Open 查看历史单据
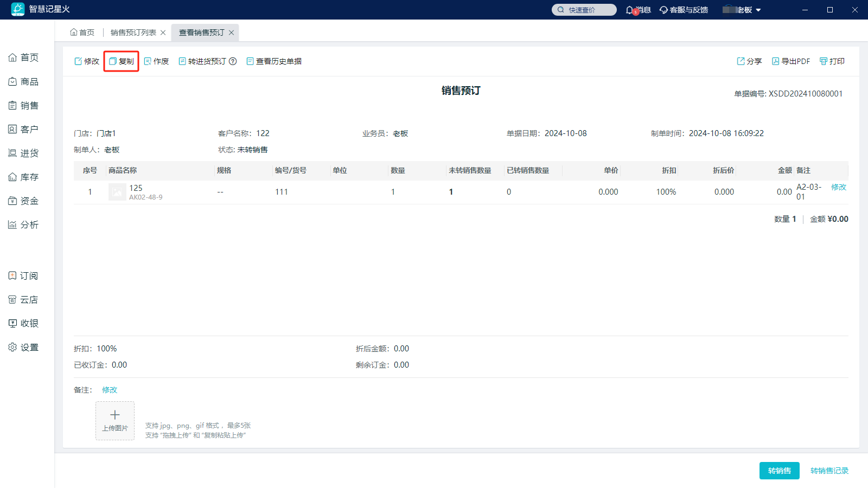This screenshot has height=488, width=868. pyautogui.click(x=274, y=61)
